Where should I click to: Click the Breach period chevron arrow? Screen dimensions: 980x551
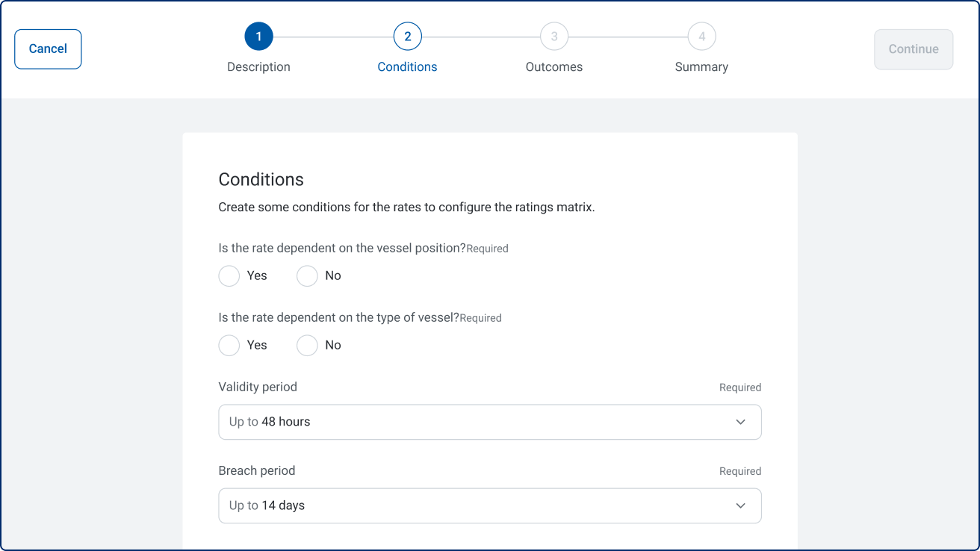point(740,505)
